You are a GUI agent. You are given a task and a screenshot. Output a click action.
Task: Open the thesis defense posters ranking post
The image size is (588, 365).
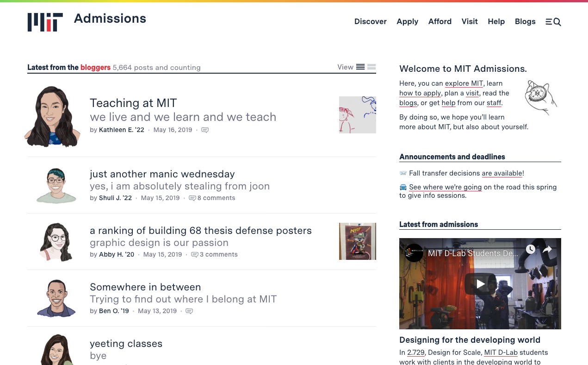[x=201, y=231]
